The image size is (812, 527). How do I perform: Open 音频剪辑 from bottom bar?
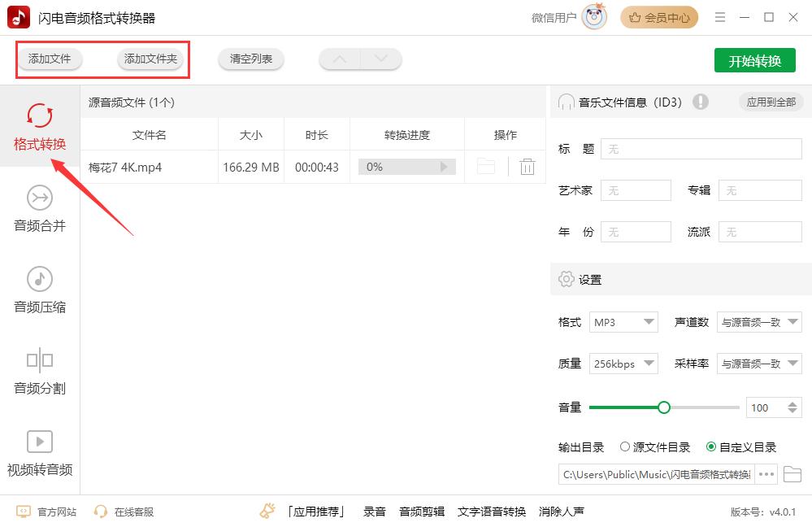click(422, 512)
